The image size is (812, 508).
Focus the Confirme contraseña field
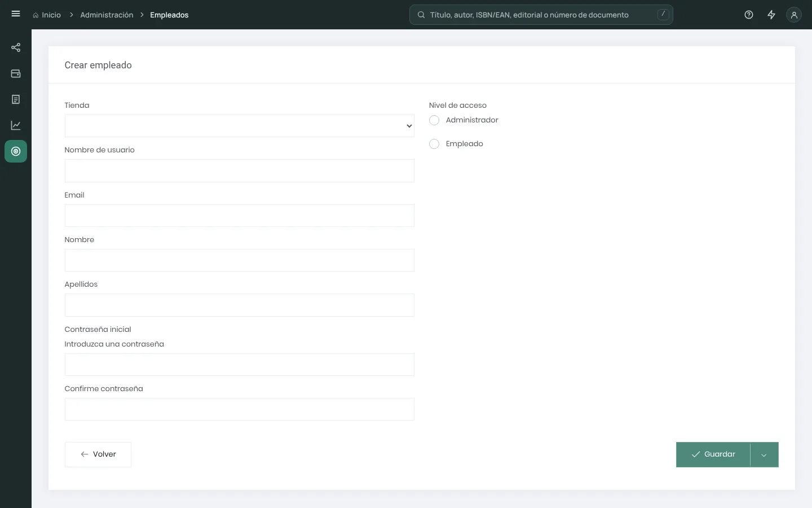point(240,409)
